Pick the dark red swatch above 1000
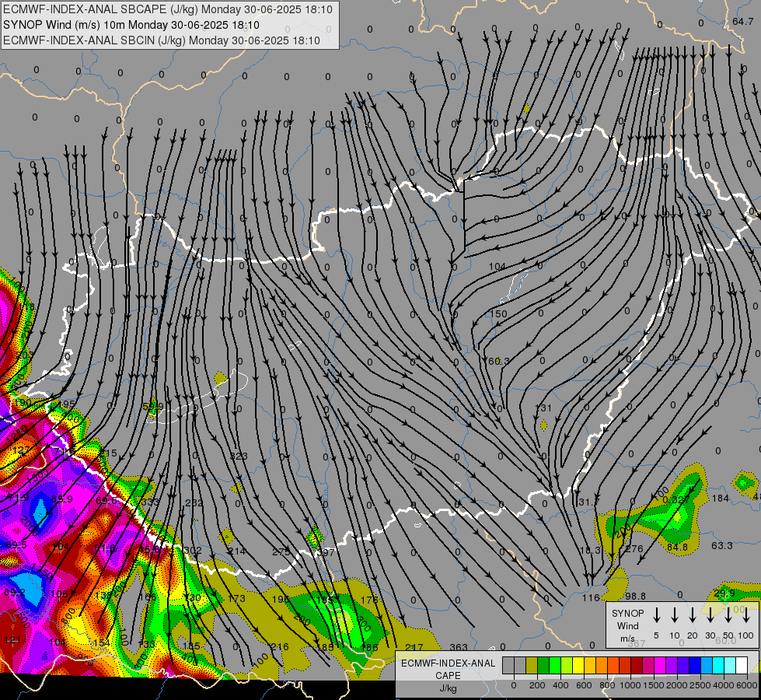Viewport: 761px width, 700px height. (x=637, y=665)
